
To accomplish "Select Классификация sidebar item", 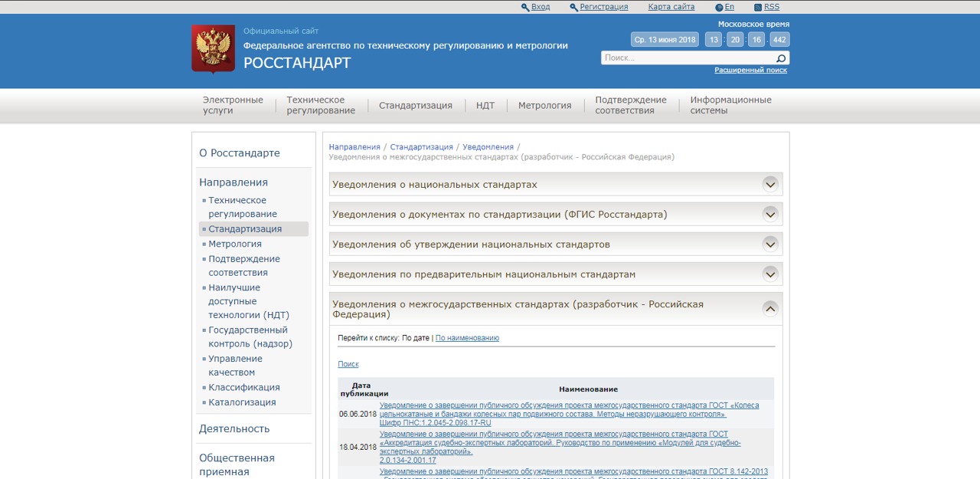I will coord(244,388).
